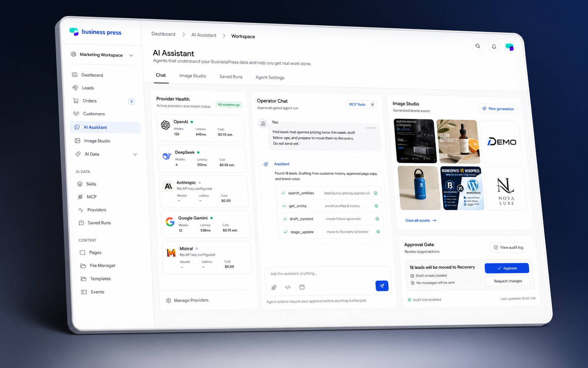Image resolution: width=588 pixels, height=368 pixels.
Task: Switch to the Chat tab
Action: [x=161, y=75]
